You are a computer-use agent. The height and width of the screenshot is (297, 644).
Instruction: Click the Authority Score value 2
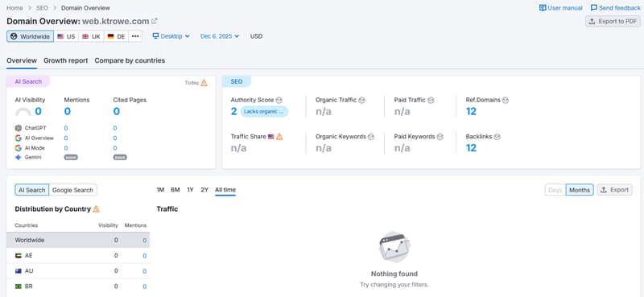pyautogui.click(x=233, y=111)
